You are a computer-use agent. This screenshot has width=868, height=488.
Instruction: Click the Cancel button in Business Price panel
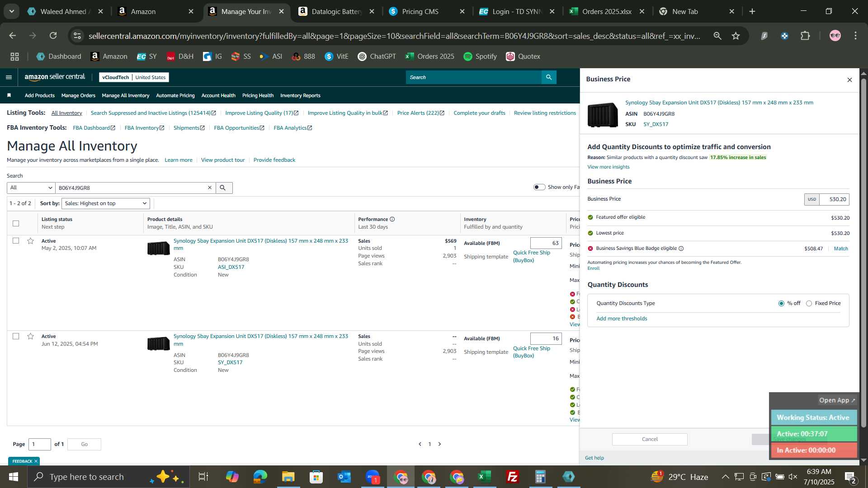650,439
